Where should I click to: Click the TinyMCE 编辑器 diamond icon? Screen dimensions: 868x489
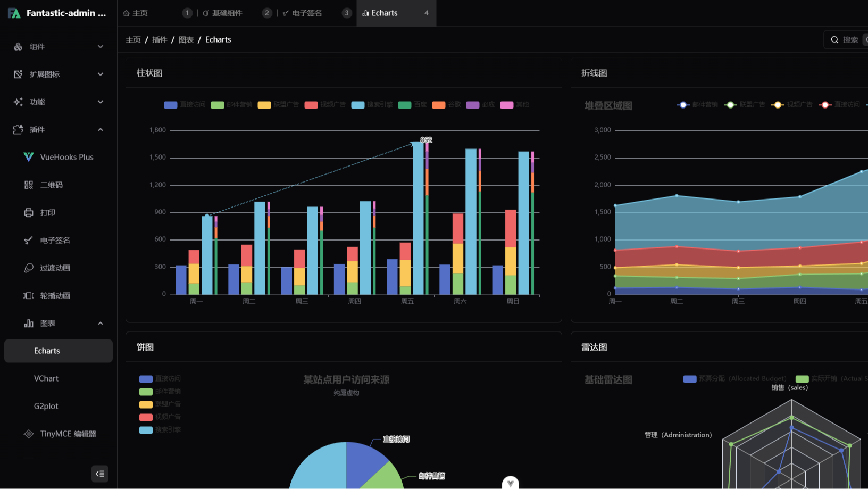(x=29, y=434)
